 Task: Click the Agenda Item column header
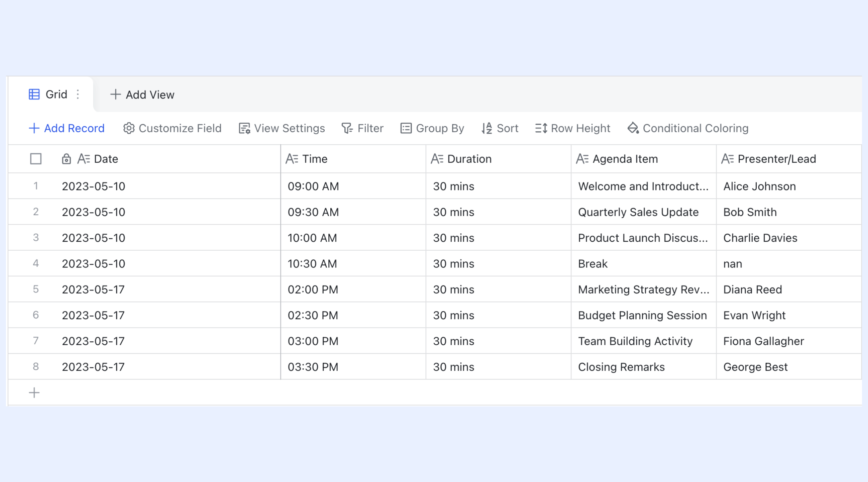[644, 159]
